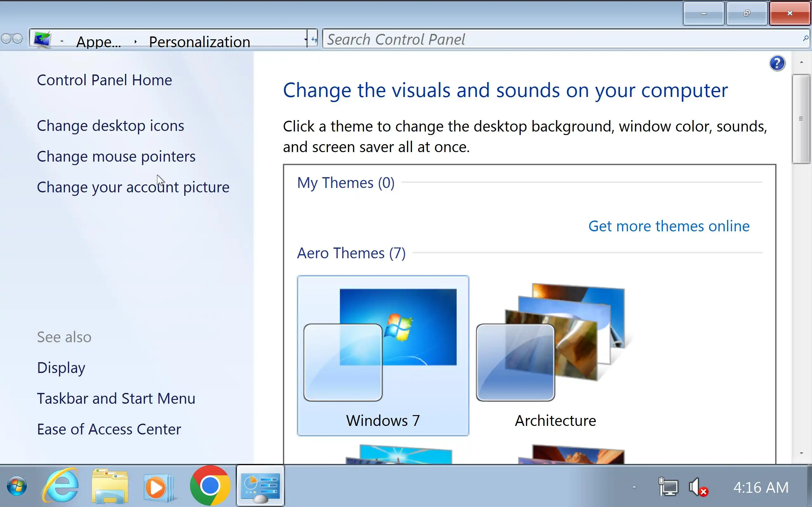This screenshot has width=812, height=507.
Task: Click the Personalization address bar icon
Action: (42, 40)
